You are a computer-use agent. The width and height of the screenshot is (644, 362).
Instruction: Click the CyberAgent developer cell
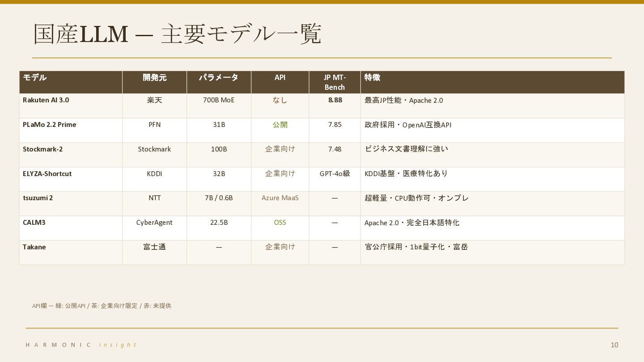tap(154, 228)
